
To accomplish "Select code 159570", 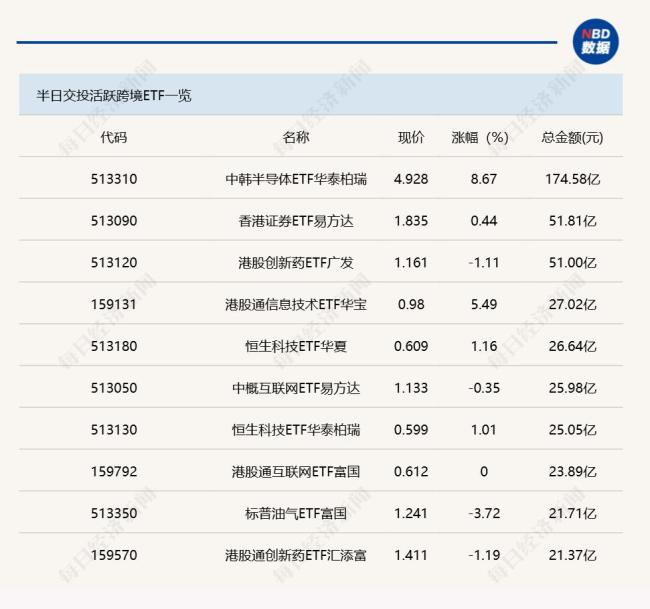I will 114,555.
